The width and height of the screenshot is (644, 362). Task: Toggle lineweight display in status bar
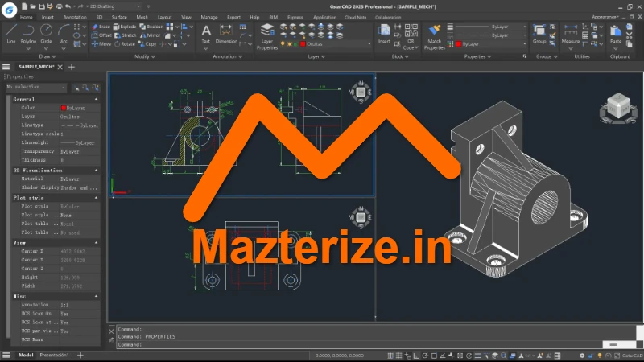click(x=477, y=356)
